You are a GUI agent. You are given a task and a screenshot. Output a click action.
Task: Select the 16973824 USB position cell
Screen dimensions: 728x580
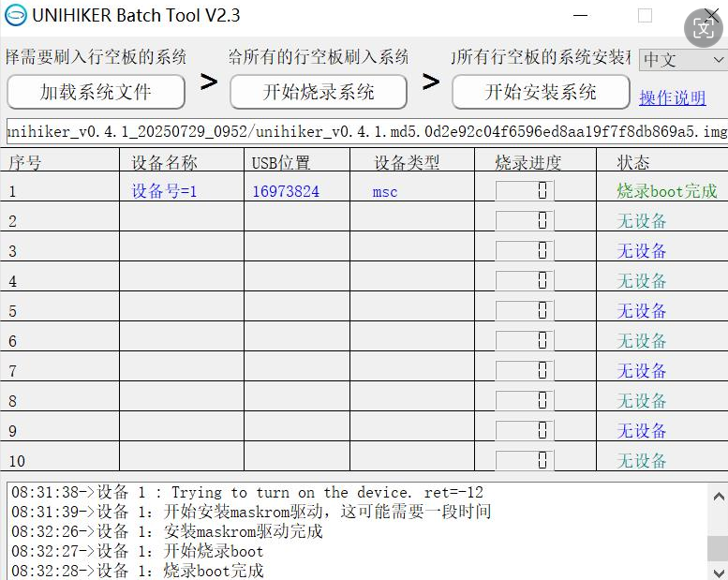(286, 191)
